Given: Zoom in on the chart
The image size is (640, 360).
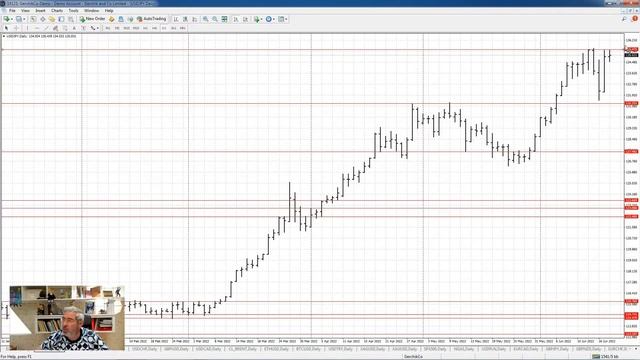Looking at the screenshot, I should click(x=206, y=19).
